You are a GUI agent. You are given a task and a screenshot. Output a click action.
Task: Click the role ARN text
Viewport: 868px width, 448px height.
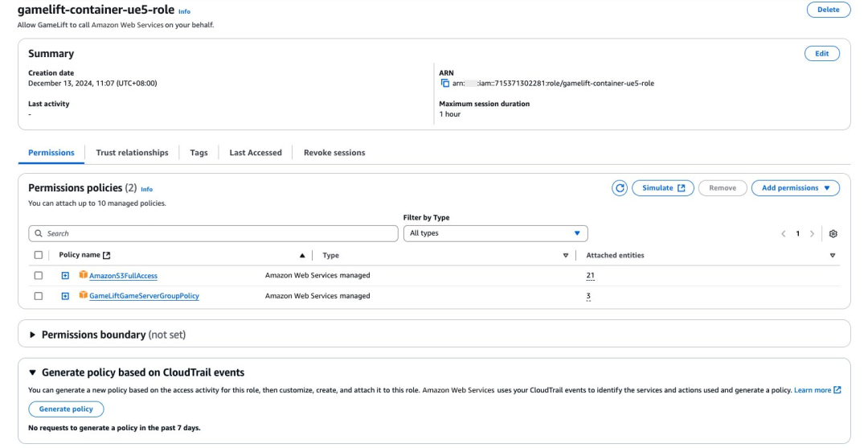[x=553, y=84]
